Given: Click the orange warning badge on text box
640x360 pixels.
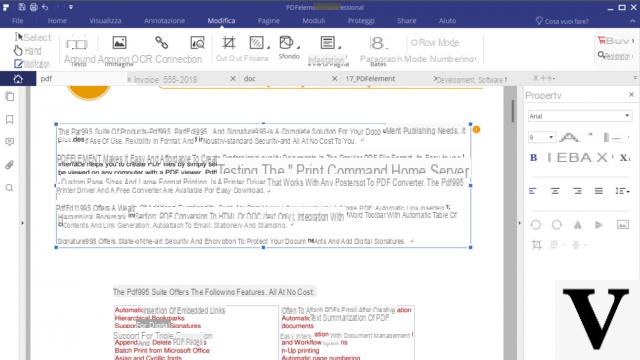Looking at the screenshot, I should pos(476,130).
